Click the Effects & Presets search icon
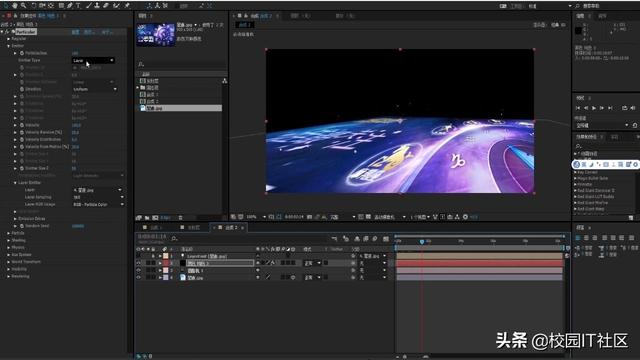Screen dimensions: 640x360 (578, 146)
